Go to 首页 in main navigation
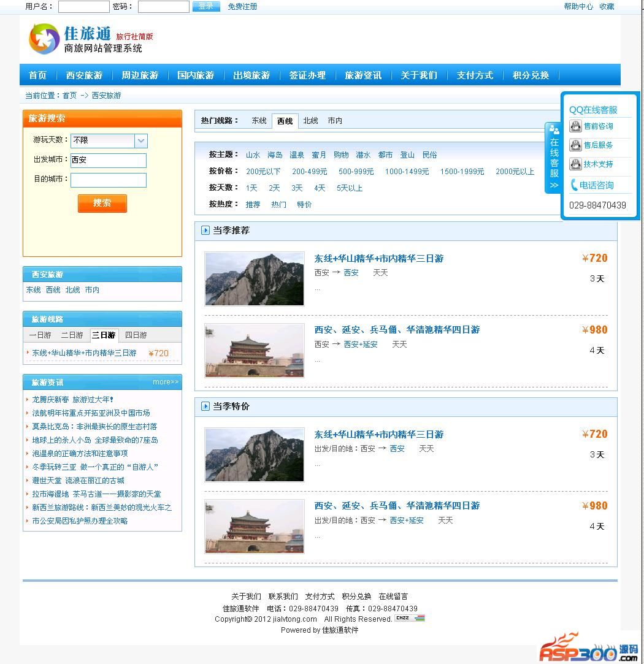This screenshot has width=644, height=664. [x=37, y=75]
